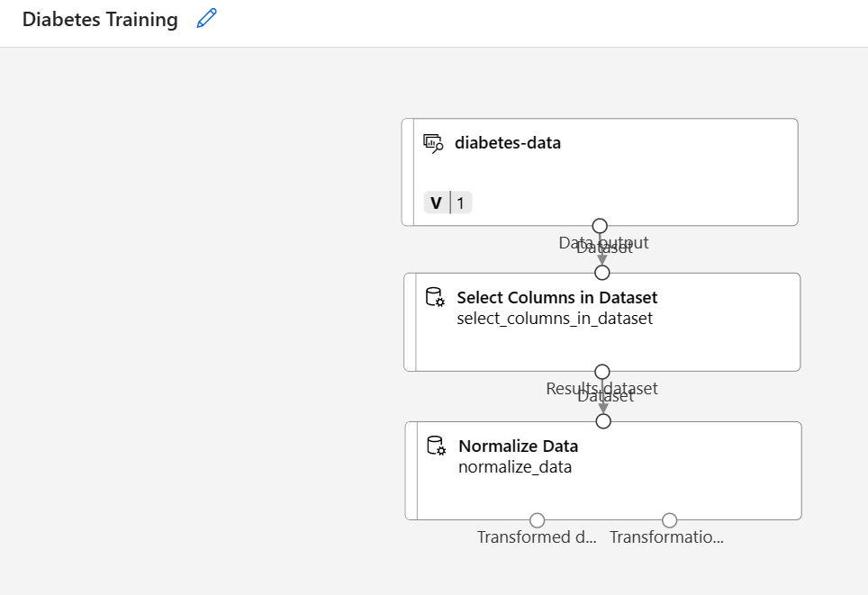Select the diabetes-data node title

click(507, 142)
